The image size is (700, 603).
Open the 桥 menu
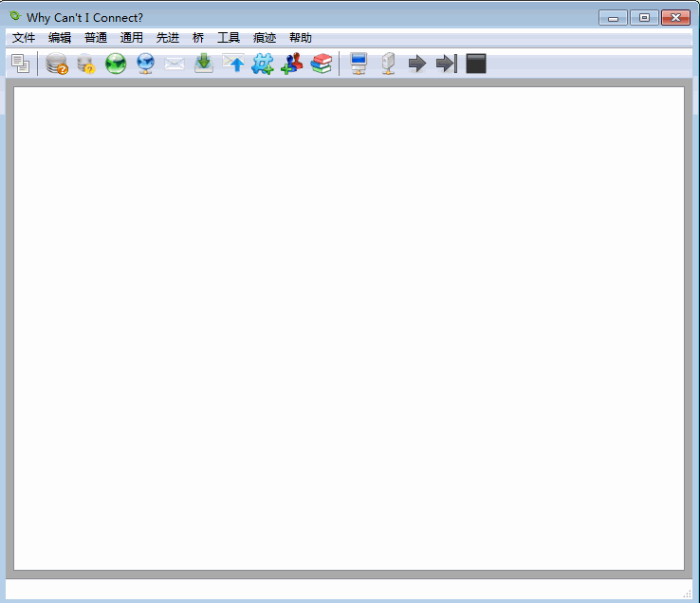tap(198, 38)
